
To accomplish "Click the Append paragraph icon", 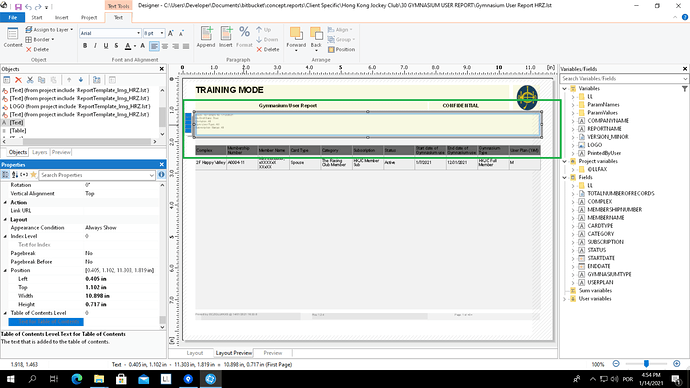I will 206,33.
